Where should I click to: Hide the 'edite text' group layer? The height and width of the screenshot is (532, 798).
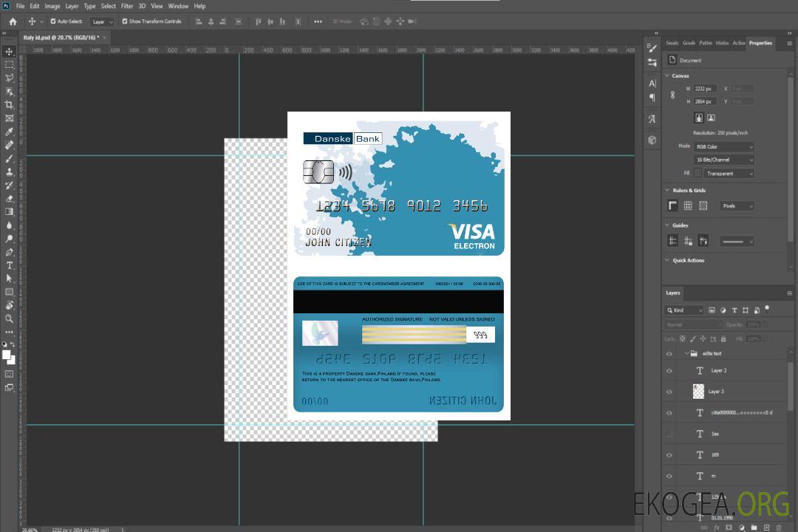(669, 354)
